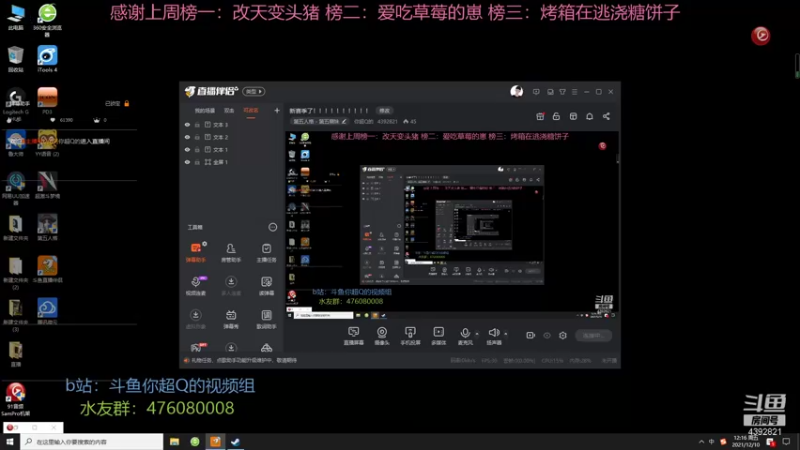The height and width of the screenshot is (450, 800).
Task: Lock the 全屏 1 layer
Action: tap(197, 162)
